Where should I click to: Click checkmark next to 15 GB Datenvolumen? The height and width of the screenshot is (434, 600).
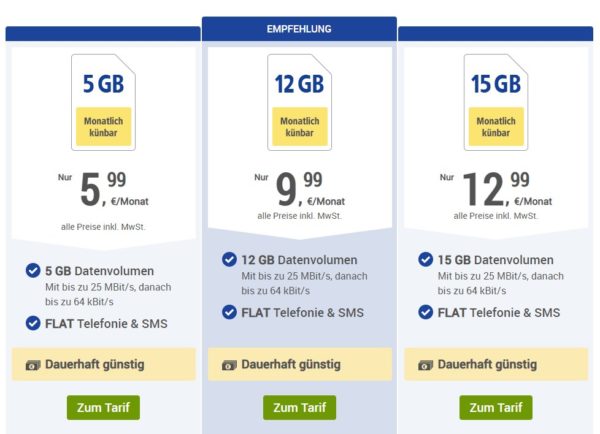tap(425, 260)
